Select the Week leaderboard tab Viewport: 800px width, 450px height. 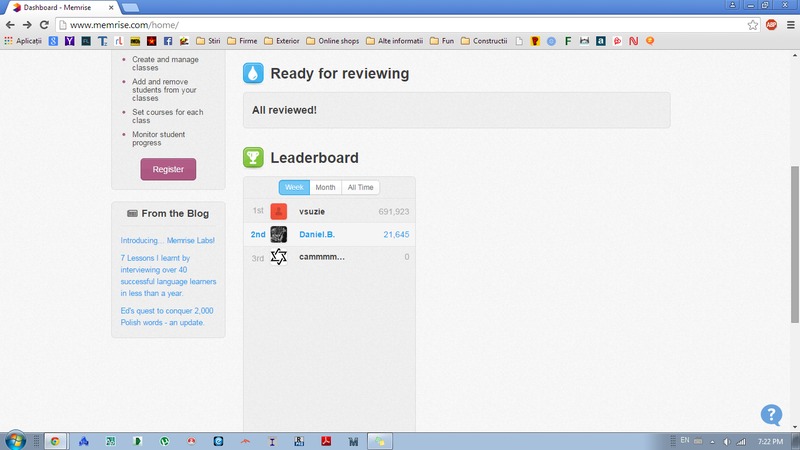(x=294, y=187)
